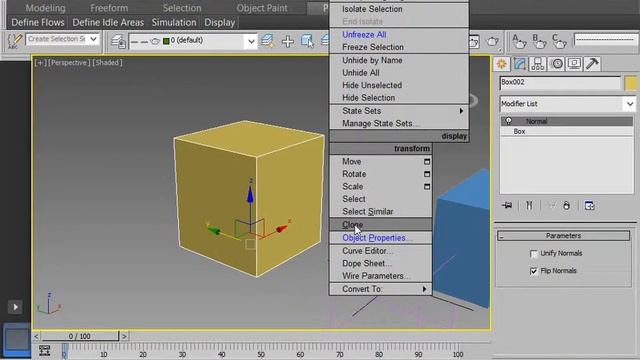Choose Unfreeze All menu entry
The height and width of the screenshot is (360, 640).
399,35
